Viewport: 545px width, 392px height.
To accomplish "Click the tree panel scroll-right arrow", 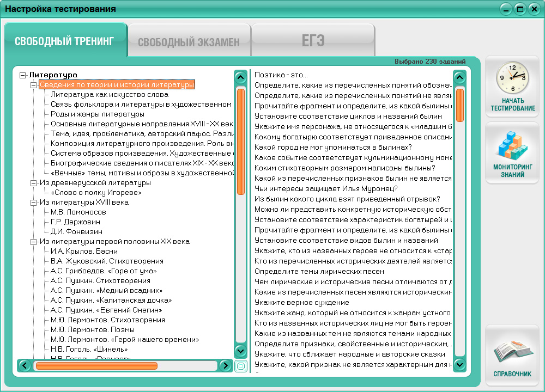I will 225,366.
